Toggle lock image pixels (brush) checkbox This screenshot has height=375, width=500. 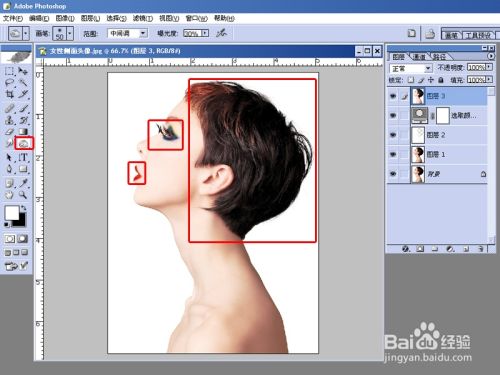click(421, 80)
